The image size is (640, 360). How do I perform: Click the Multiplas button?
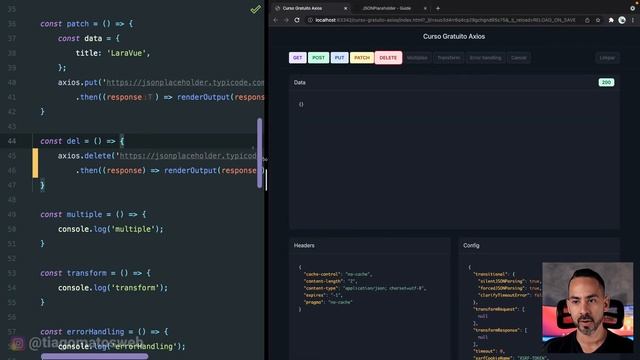(417, 58)
